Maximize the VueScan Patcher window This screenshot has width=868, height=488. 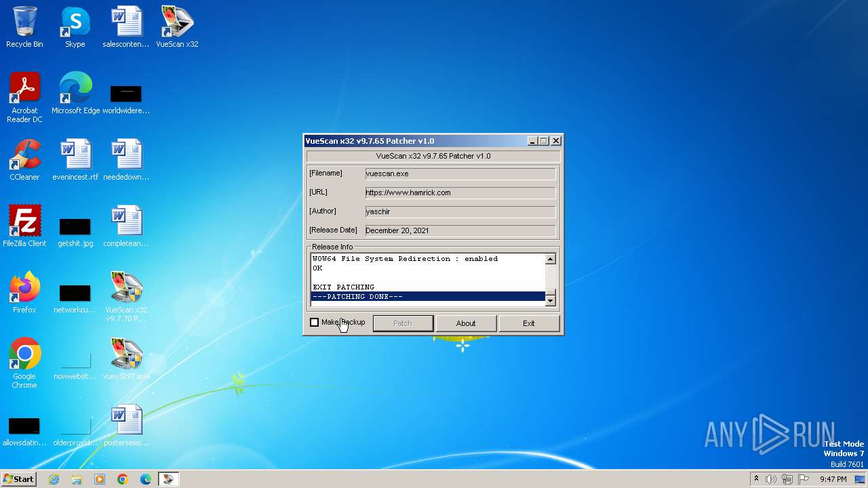click(x=544, y=141)
